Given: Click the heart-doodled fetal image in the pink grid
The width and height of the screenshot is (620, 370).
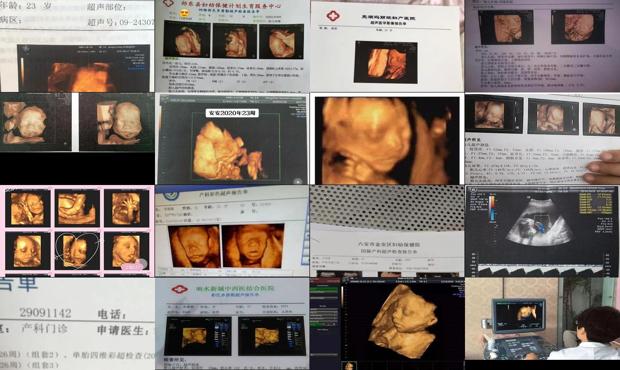Looking at the screenshot, I should pos(77,251).
